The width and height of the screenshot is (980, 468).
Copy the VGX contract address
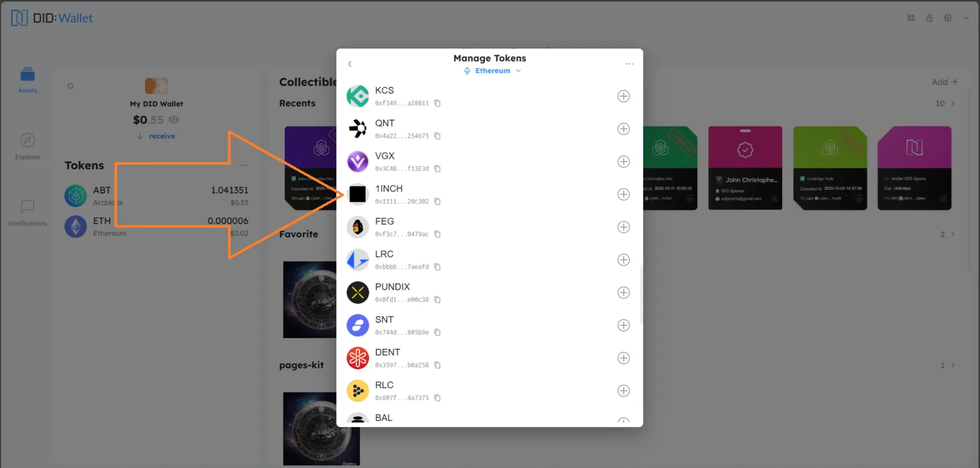tap(437, 169)
